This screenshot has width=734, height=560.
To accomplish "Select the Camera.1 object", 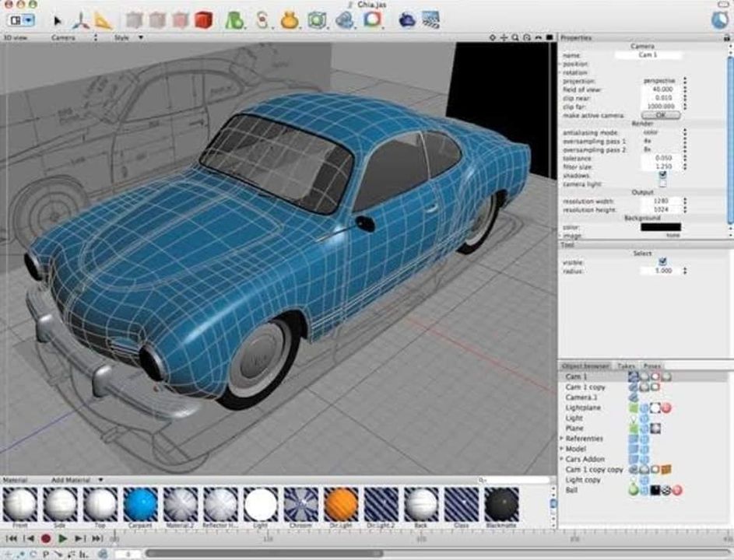I will 581,397.
